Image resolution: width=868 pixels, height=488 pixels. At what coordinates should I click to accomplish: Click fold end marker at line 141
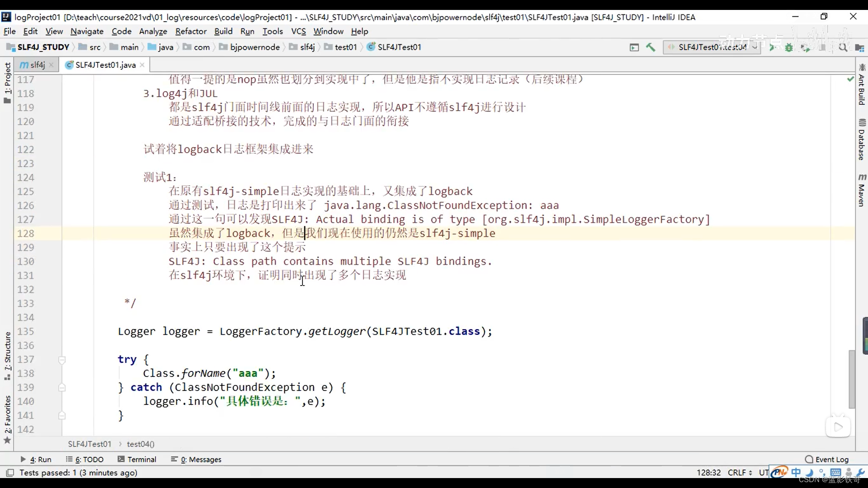pyautogui.click(x=62, y=415)
